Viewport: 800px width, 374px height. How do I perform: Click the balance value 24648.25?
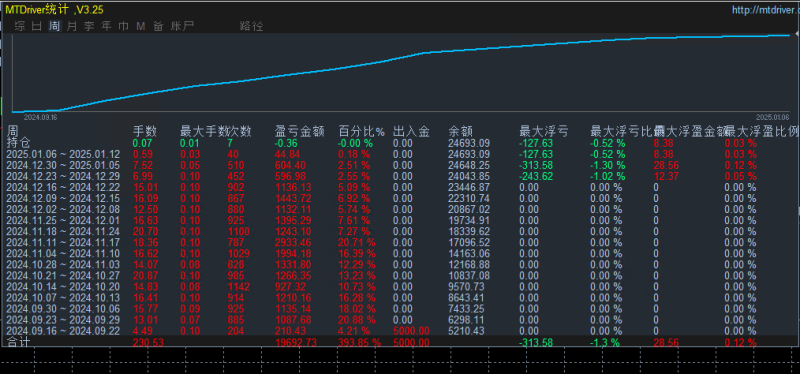469,165
